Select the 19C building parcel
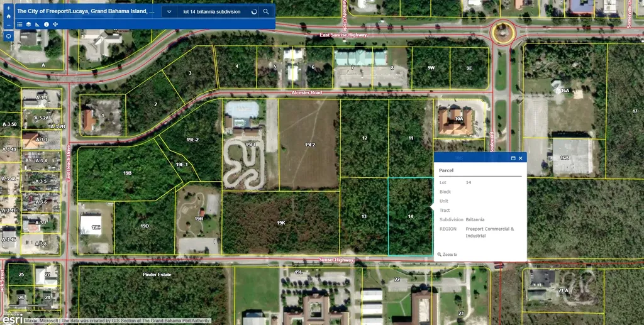644x325 pixels. pyautogui.click(x=96, y=227)
